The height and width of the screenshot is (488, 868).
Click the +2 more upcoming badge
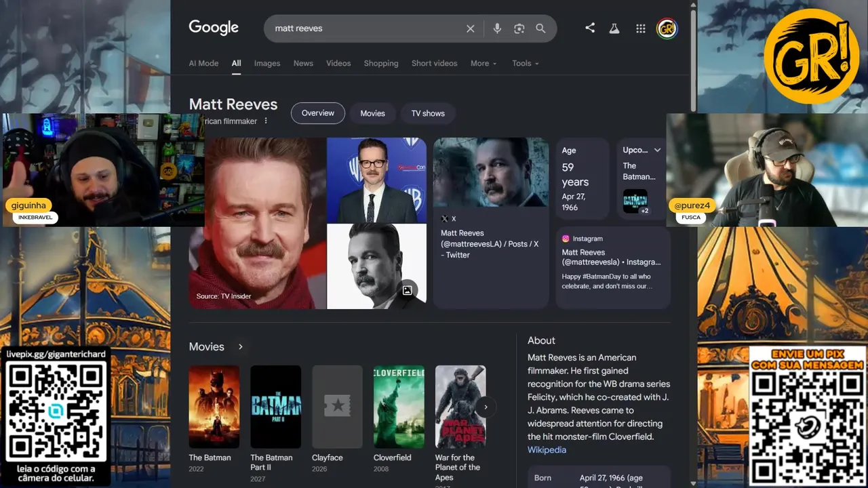(x=644, y=211)
